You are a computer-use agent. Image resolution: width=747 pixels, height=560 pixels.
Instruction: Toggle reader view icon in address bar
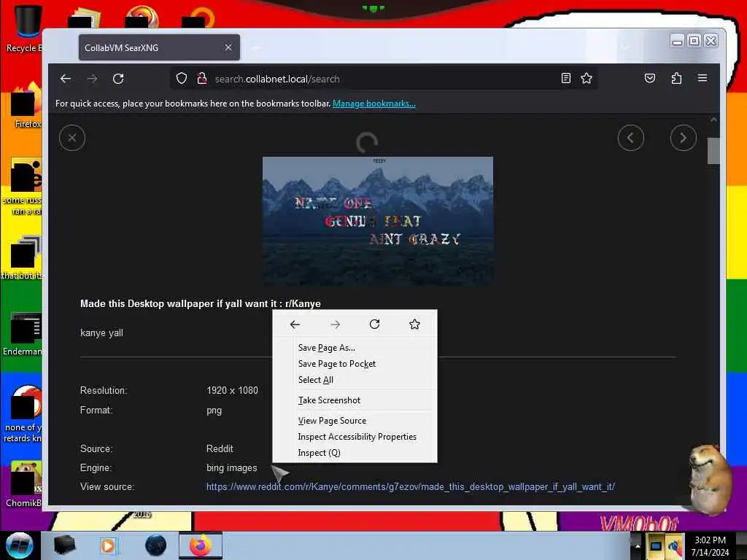565,78
